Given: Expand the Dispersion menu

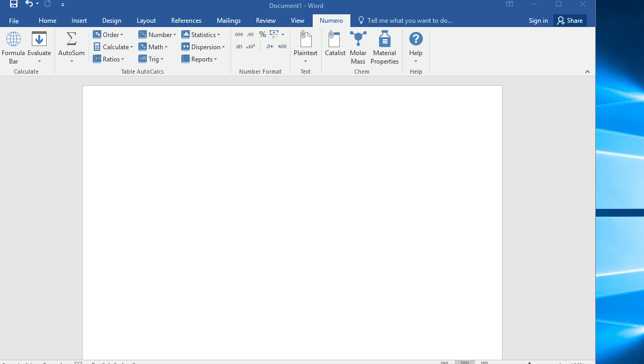Looking at the screenshot, I should pos(203,47).
